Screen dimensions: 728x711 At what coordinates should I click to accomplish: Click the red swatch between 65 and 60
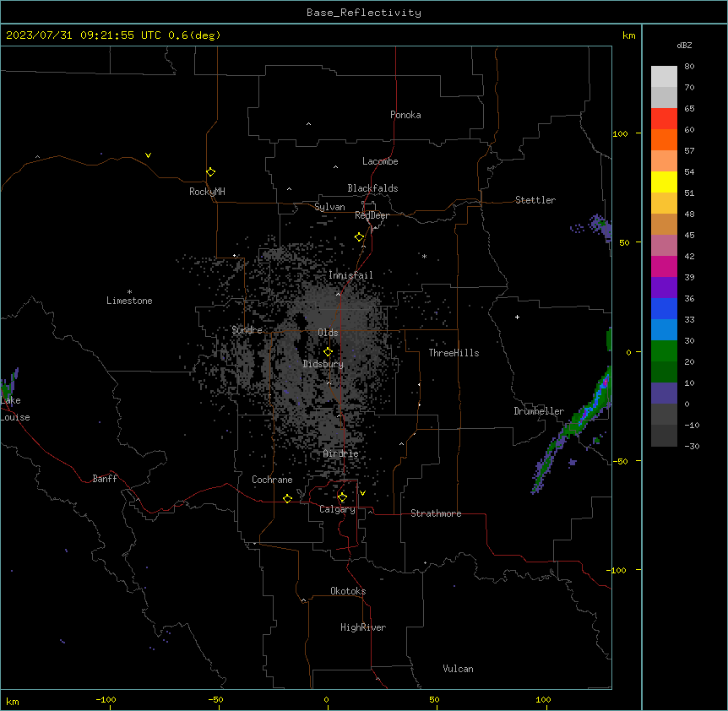(664, 118)
